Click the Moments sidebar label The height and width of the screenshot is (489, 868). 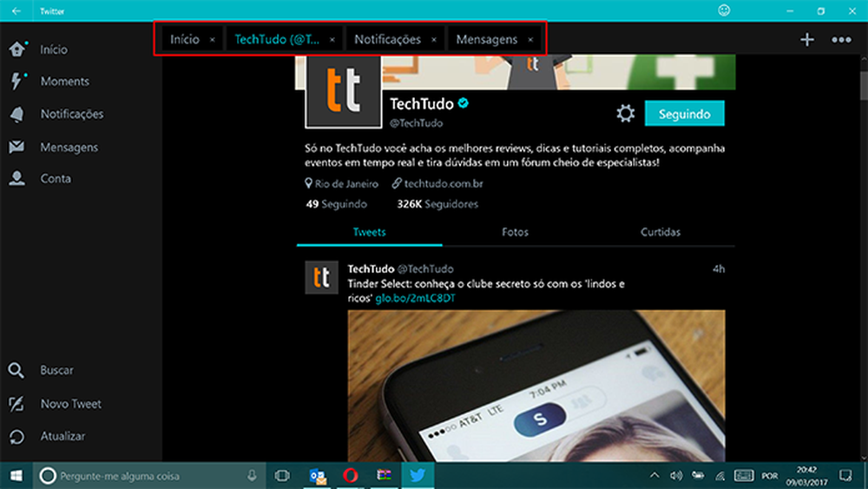tap(65, 82)
